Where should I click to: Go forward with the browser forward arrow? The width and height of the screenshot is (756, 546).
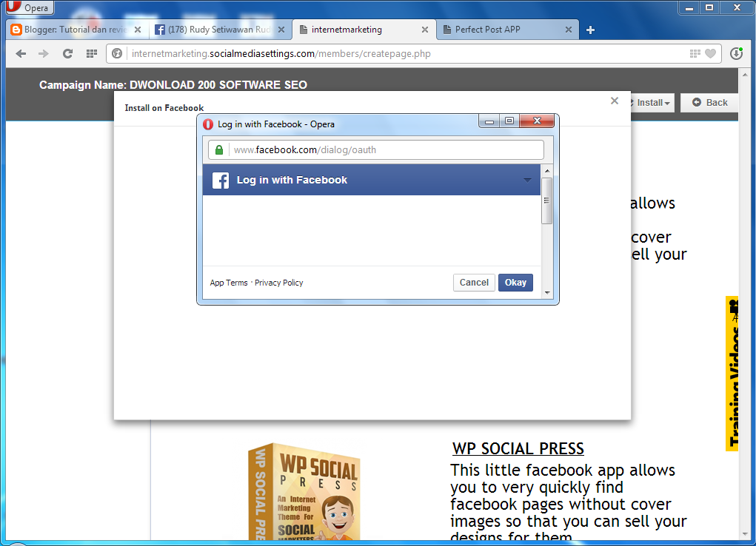click(x=44, y=53)
